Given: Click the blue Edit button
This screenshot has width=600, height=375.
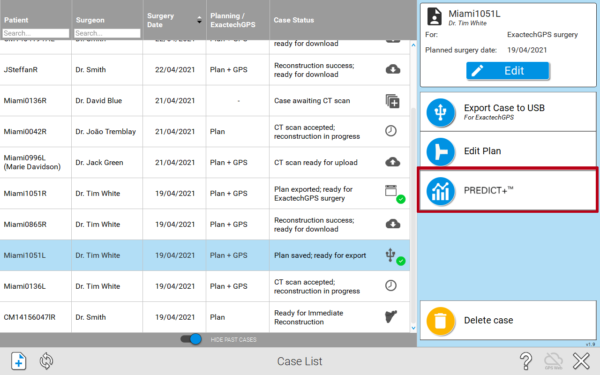Looking at the screenshot, I should point(507,71).
